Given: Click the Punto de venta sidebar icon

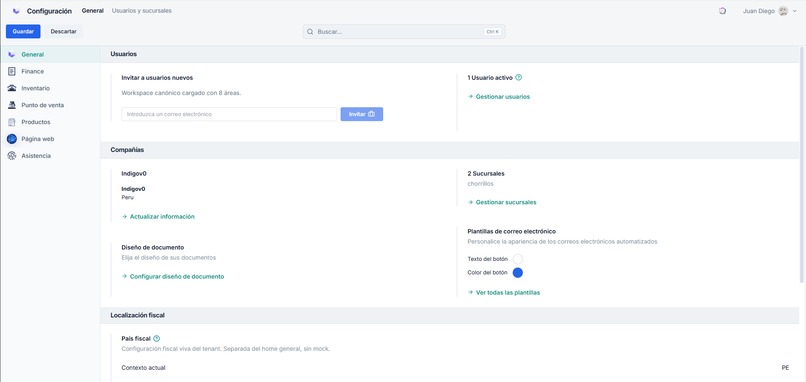Looking at the screenshot, I should point(12,105).
